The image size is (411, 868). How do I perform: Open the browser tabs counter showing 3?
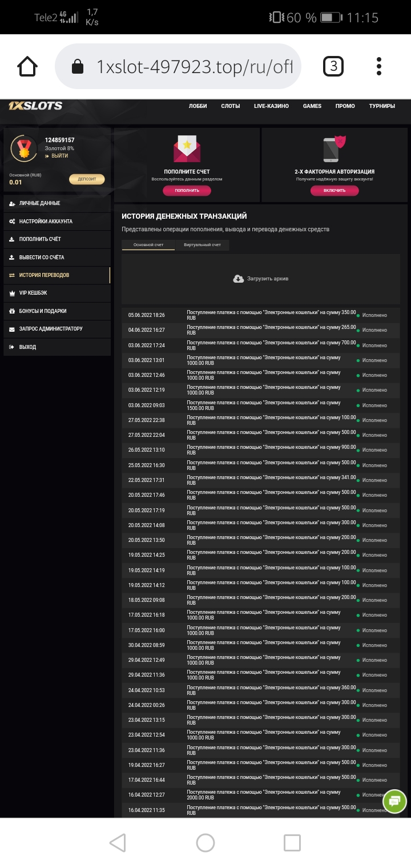[333, 67]
